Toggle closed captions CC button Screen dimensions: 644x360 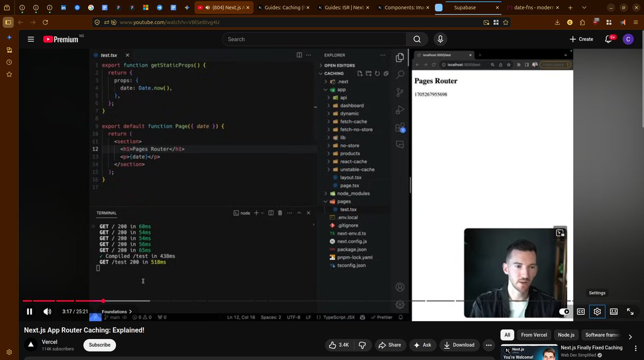(x=581, y=312)
